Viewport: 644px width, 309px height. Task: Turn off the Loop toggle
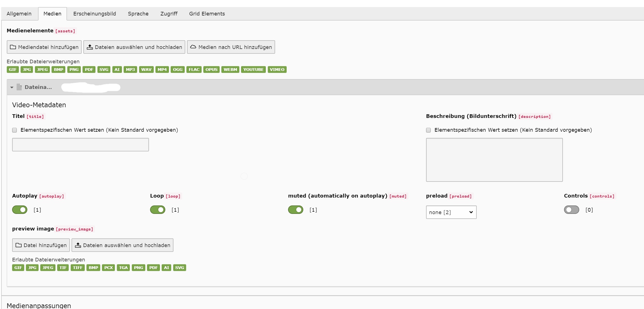(x=158, y=210)
